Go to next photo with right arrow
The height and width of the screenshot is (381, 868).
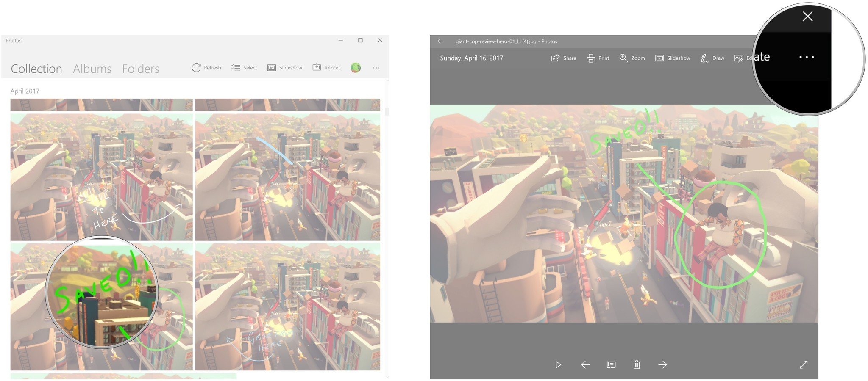coord(662,364)
